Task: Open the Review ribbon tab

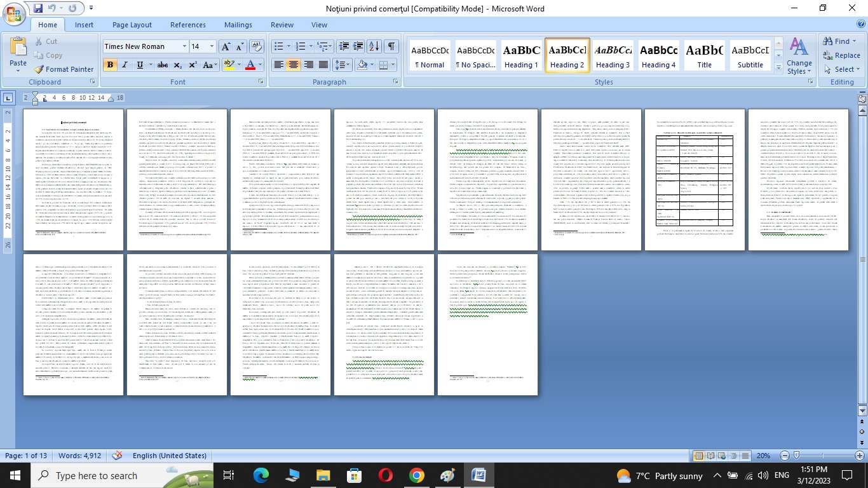Action: pyautogui.click(x=282, y=25)
